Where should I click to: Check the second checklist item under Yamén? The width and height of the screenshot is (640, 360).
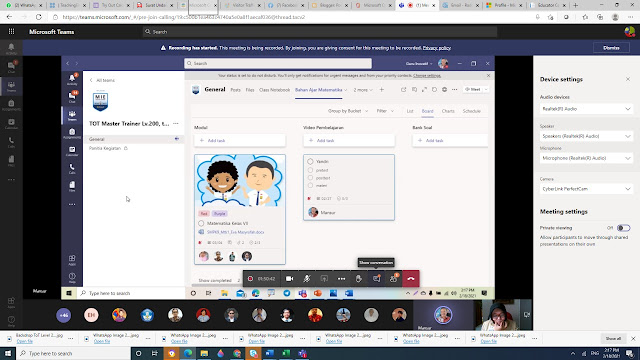[310, 170]
